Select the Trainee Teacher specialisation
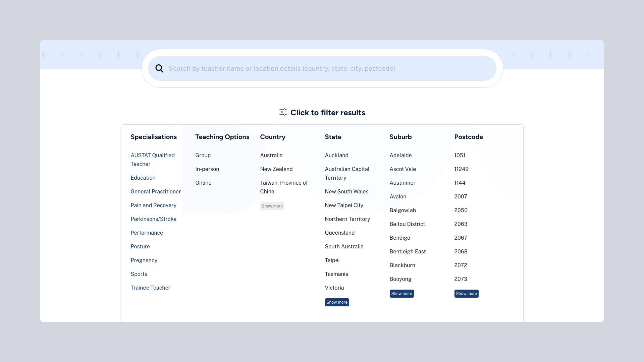 click(150, 287)
